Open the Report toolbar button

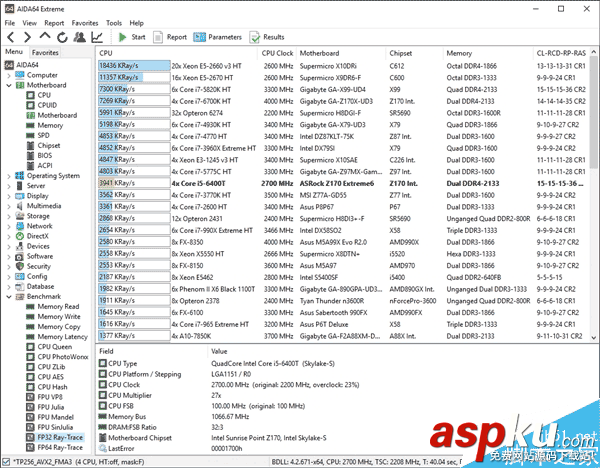point(170,37)
